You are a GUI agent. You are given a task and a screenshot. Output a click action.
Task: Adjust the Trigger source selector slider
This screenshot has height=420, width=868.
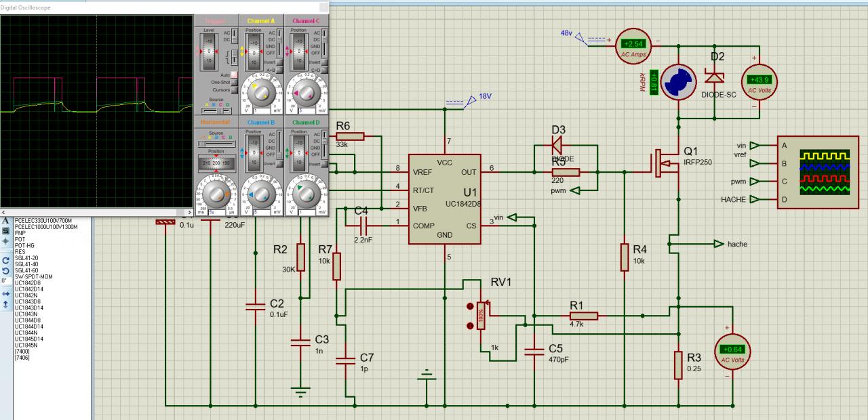click(216, 111)
